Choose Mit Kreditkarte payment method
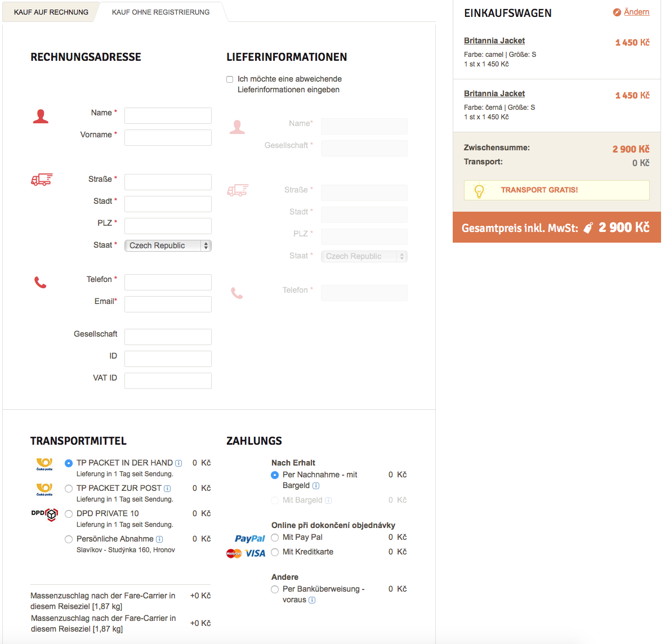The width and height of the screenshot is (665, 644). pyautogui.click(x=275, y=552)
